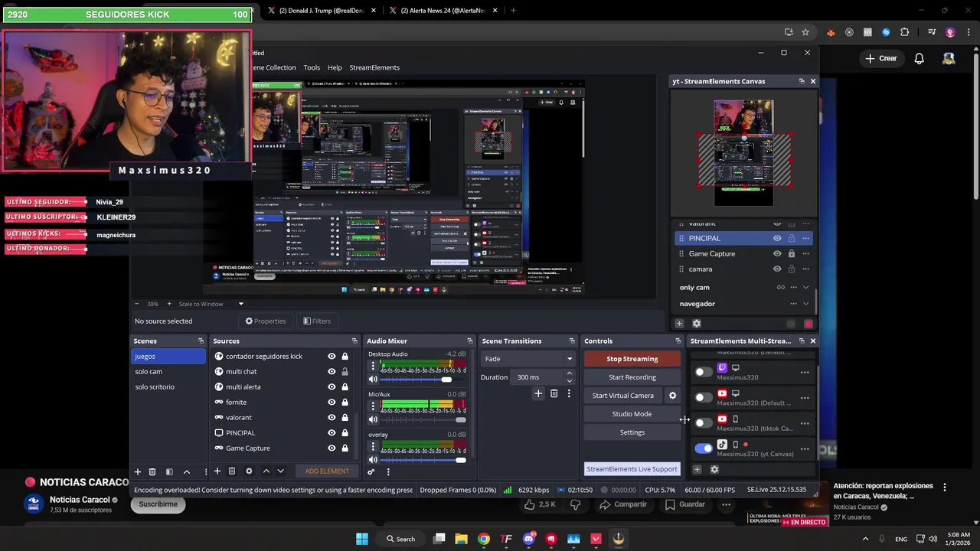
Task: Open the StreamElements menu
Action: [x=374, y=67]
